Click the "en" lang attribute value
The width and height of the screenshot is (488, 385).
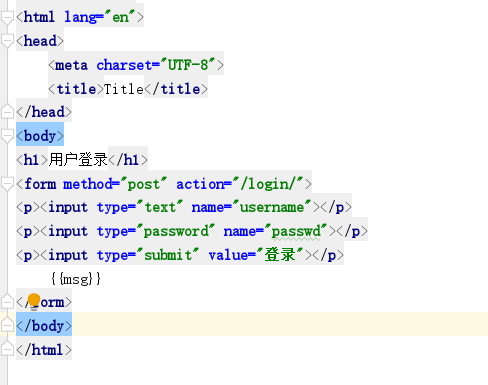pyautogui.click(x=120, y=17)
